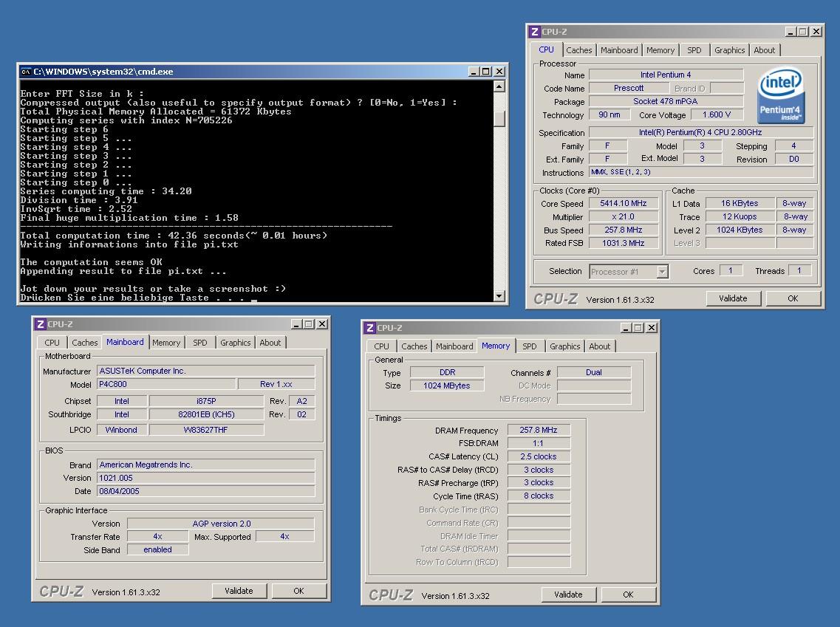Click OK in the Memory window

tap(629, 595)
